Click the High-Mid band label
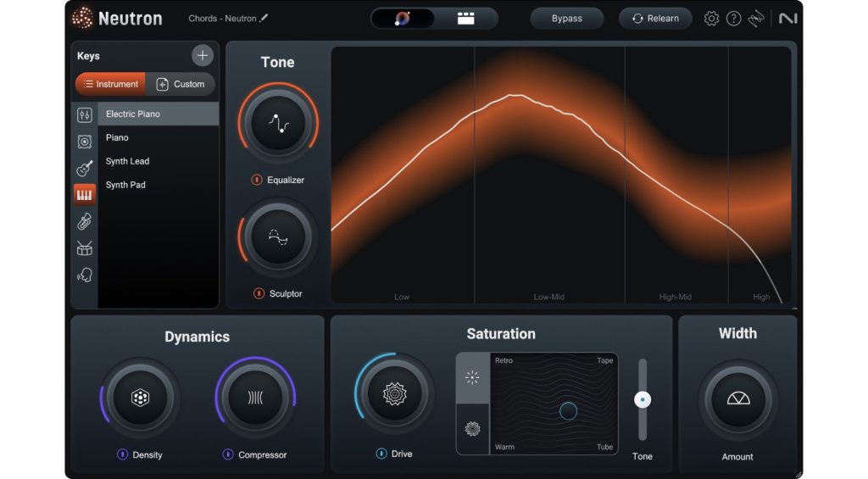This screenshot has height=479, width=868. coord(675,297)
